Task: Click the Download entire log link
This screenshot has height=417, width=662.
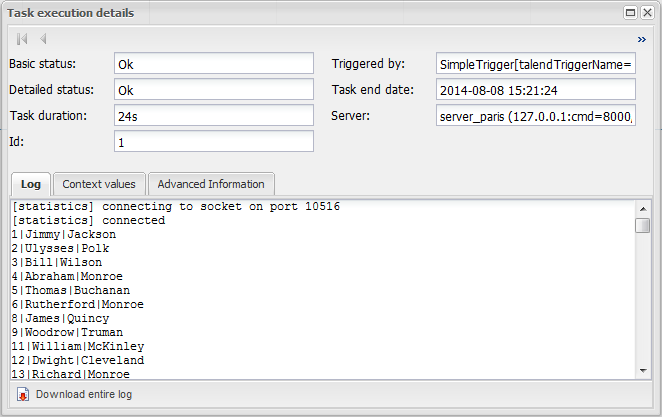Action: tap(83, 394)
